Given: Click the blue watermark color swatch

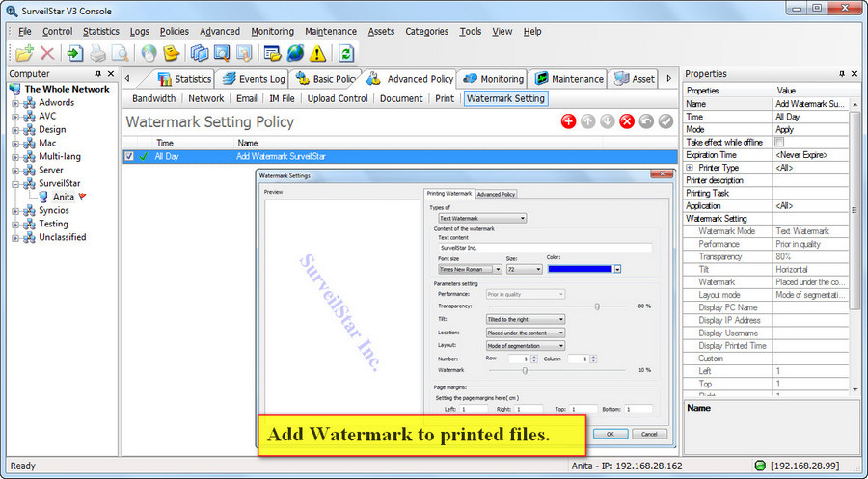Looking at the screenshot, I should click(x=581, y=269).
